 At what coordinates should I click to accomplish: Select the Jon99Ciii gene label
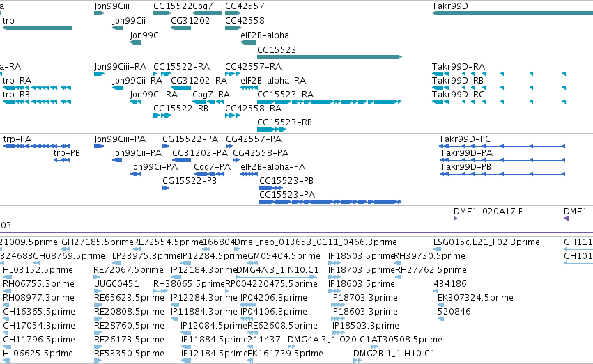point(112,6)
